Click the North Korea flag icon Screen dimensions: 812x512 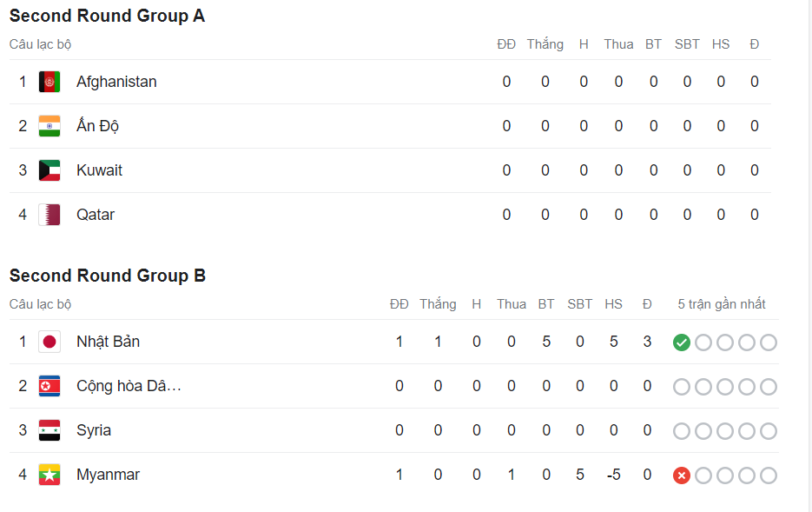coord(50,386)
